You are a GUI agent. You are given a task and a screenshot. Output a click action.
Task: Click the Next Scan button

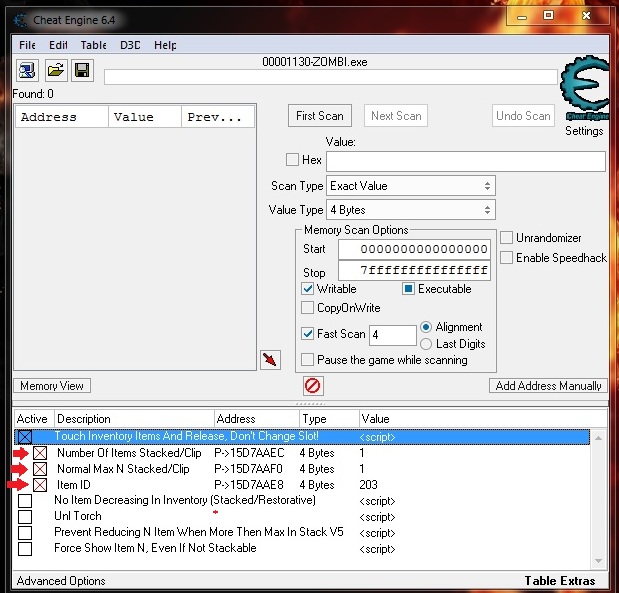pos(396,116)
